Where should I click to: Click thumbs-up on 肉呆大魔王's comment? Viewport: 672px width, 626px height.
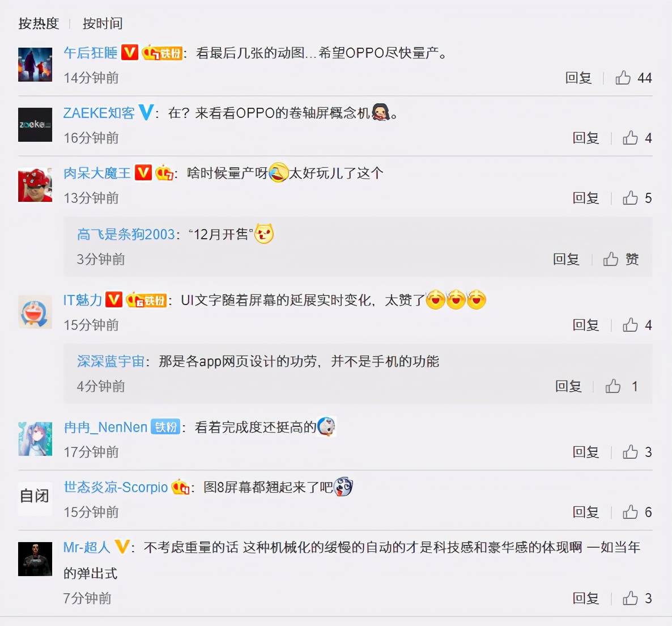(630, 198)
